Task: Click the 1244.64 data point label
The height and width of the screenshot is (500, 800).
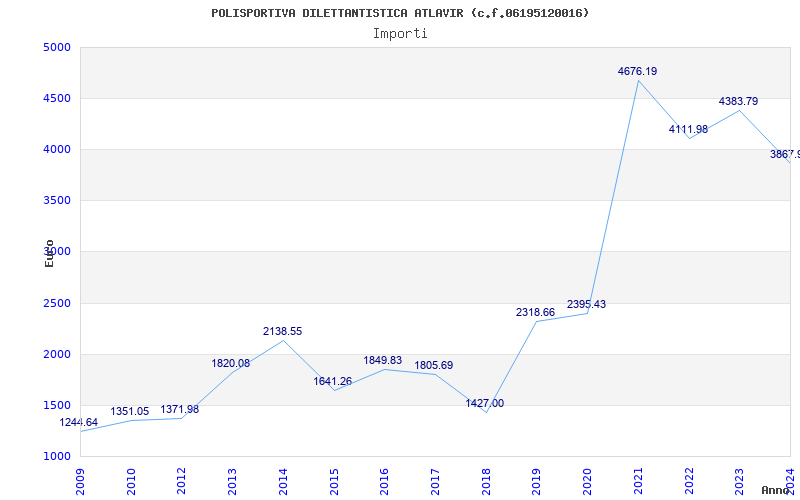Action: coord(79,423)
